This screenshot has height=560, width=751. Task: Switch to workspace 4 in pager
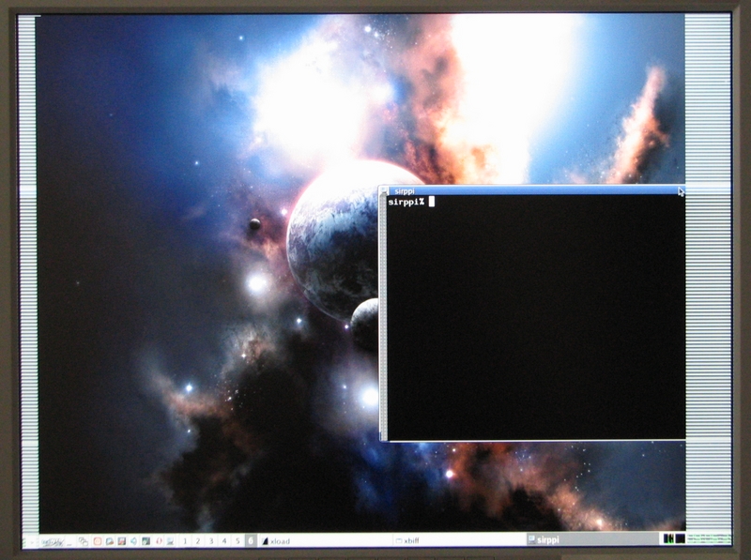(x=224, y=541)
